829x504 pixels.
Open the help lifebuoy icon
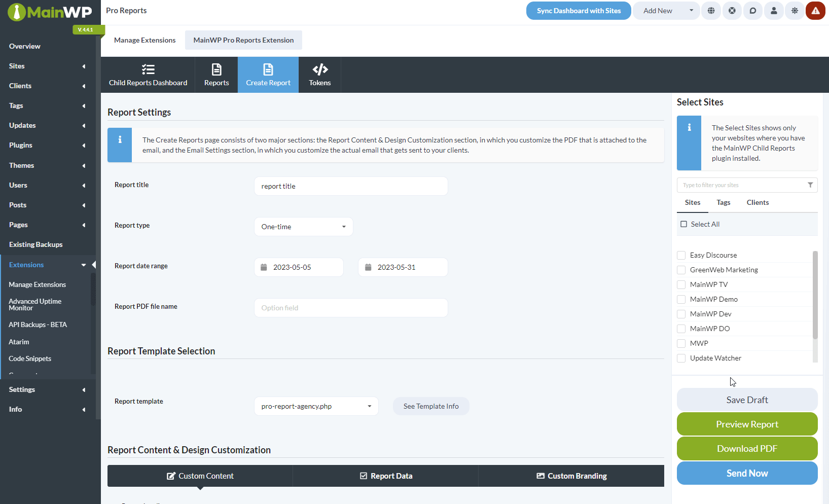732,11
